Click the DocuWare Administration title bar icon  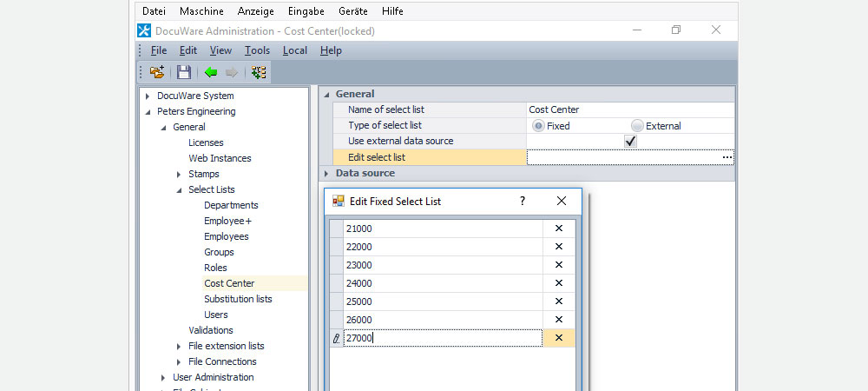point(144,31)
